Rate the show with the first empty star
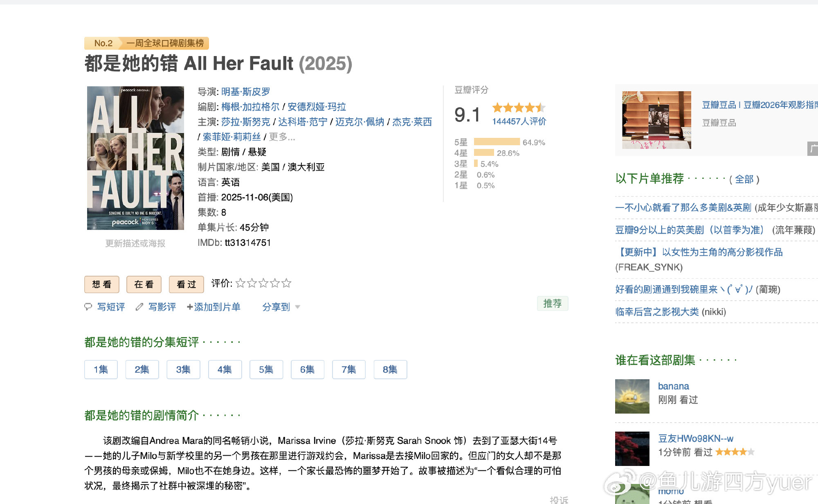Viewport: 818px width, 504px height. (240, 283)
